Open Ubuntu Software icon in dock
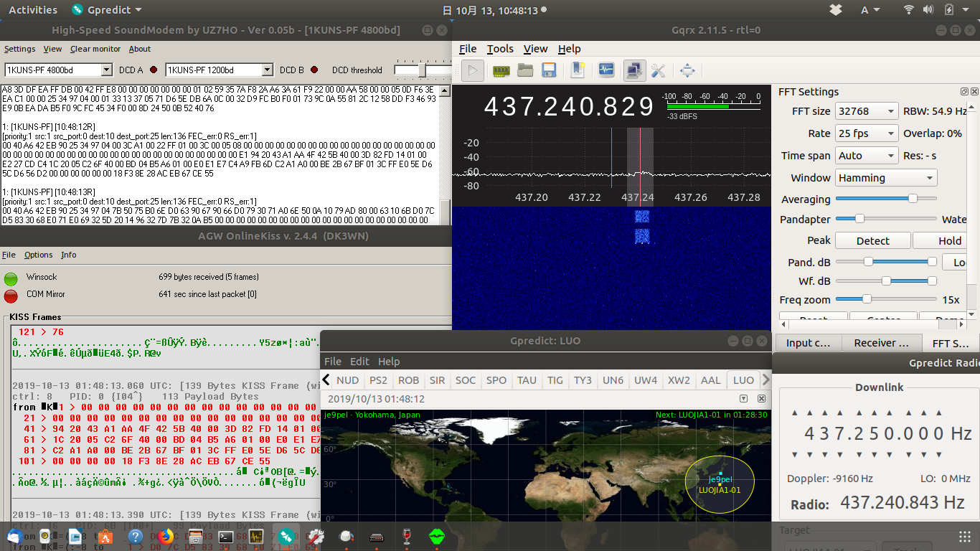The height and width of the screenshot is (551, 980). tap(105, 536)
